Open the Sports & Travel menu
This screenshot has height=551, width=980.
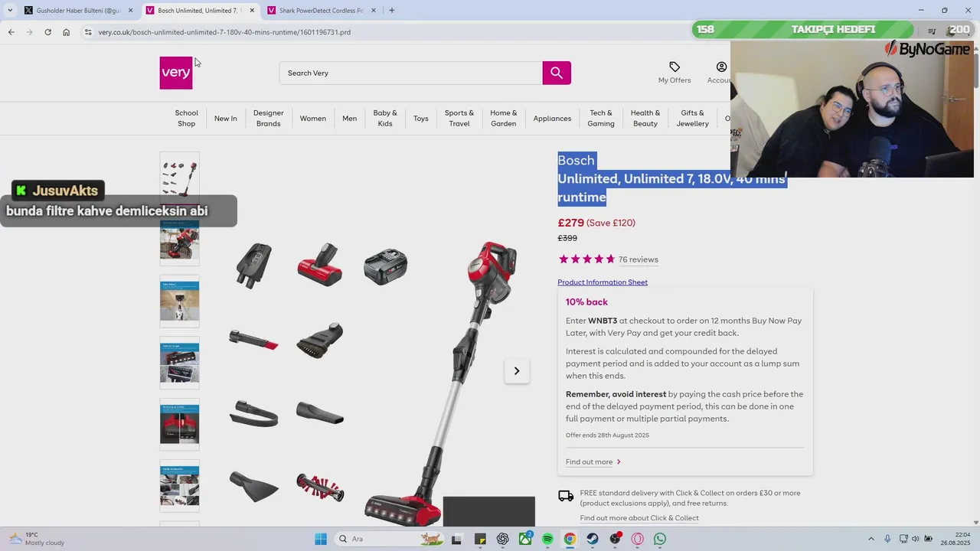click(459, 119)
